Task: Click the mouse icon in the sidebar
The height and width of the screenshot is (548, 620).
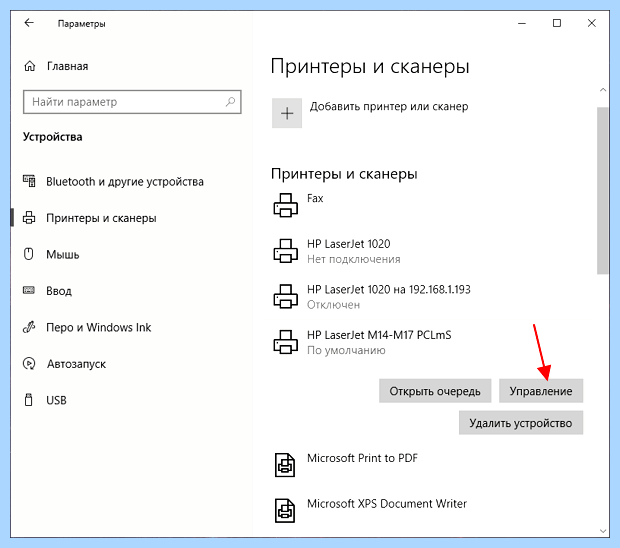Action: 28,254
